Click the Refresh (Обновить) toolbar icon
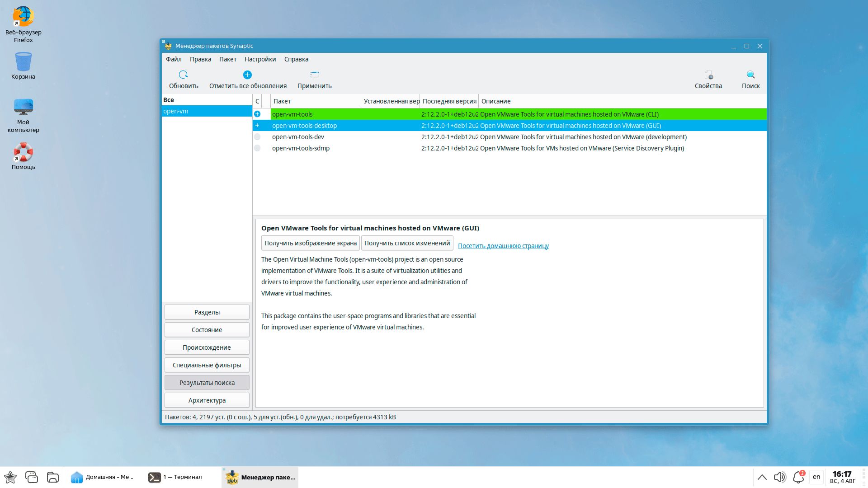 (183, 75)
